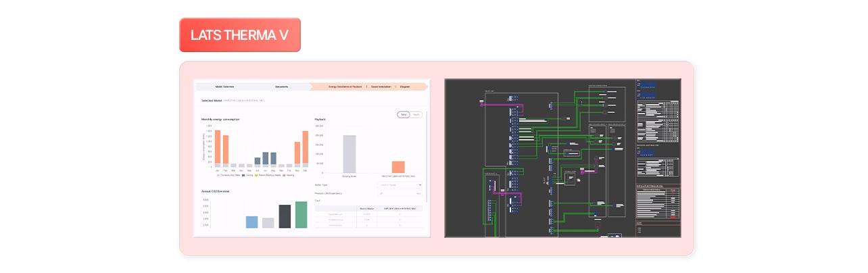Click the LATS THERMA V red button
868x273 pixels.
239,35
